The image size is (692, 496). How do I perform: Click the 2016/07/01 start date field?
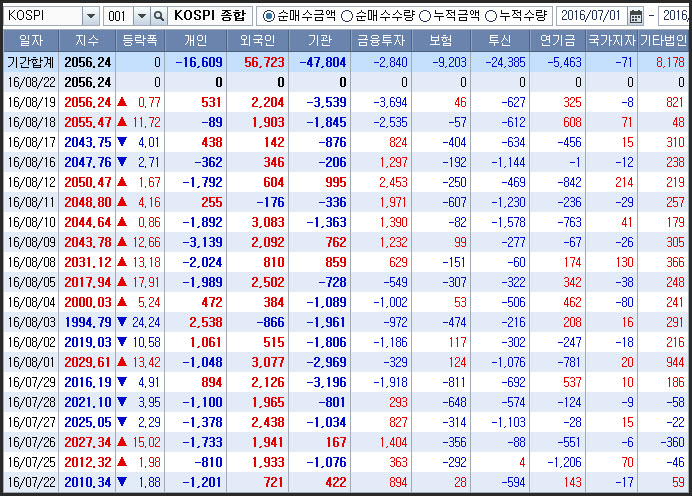(591, 16)
